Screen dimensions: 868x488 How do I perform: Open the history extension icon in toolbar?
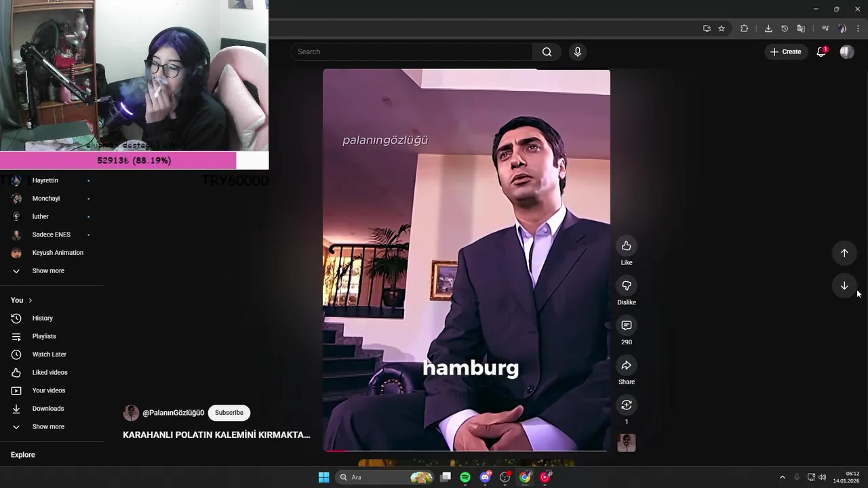[x=785, y=28]
